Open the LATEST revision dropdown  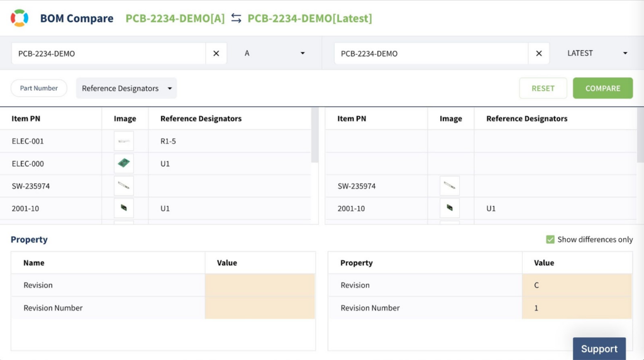click(x=597, y=53)
